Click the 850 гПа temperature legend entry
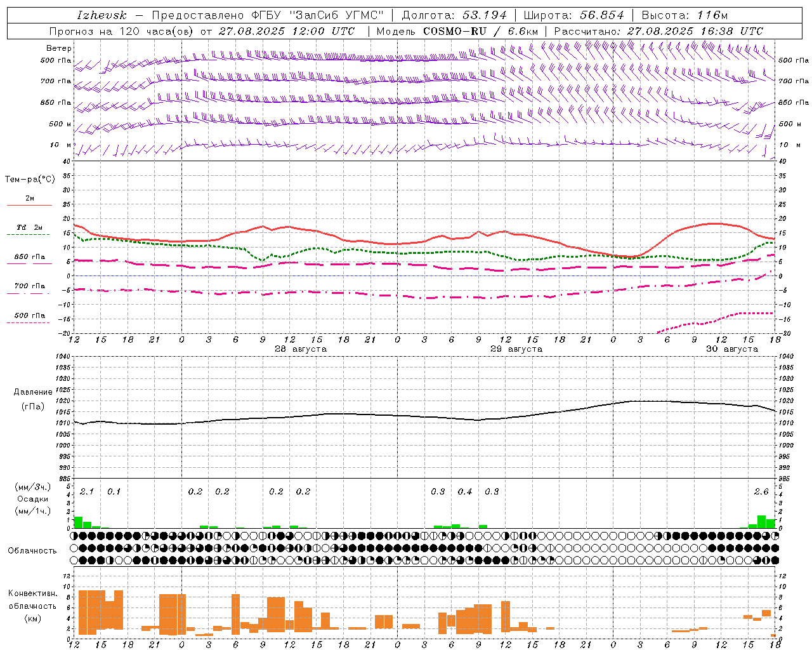 pos(30,257)
